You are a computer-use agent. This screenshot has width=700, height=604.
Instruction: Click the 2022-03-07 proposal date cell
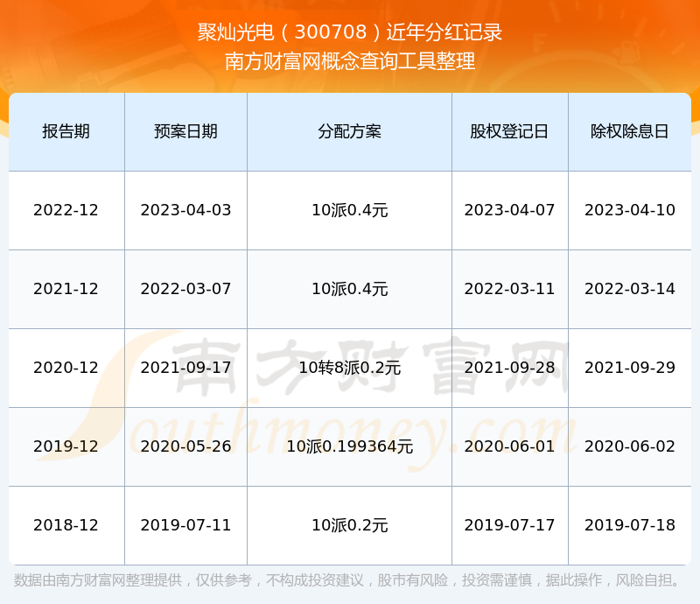coord(185,289)
